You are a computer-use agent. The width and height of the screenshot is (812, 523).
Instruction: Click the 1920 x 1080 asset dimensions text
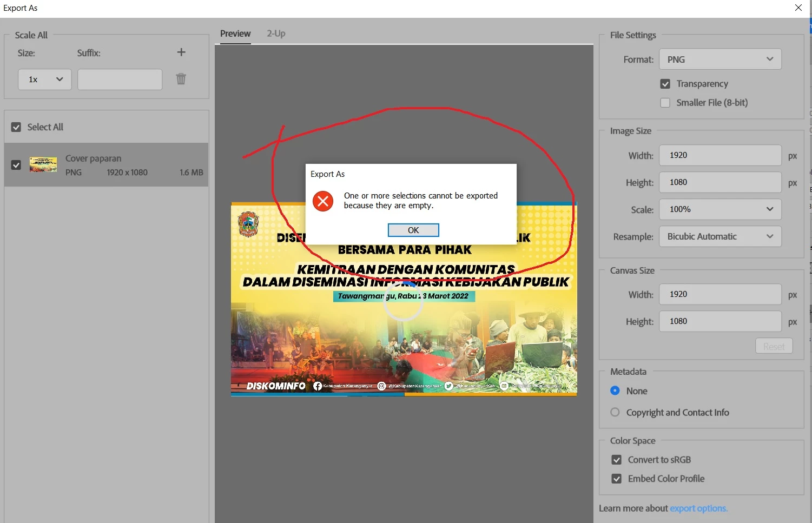127,173
